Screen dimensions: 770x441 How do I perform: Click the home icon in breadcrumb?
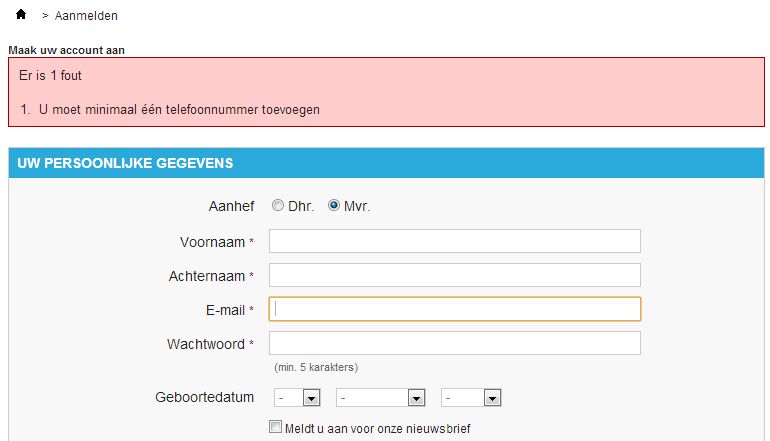coord(21,15)
